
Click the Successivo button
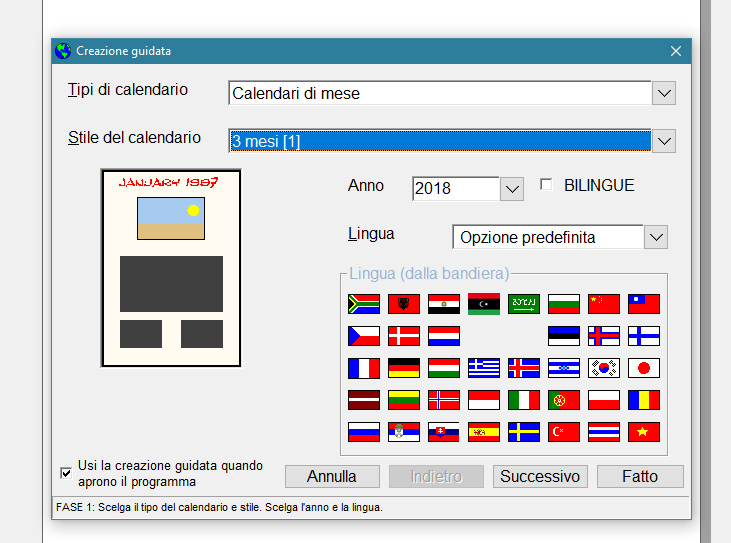(x=540, y=476)
